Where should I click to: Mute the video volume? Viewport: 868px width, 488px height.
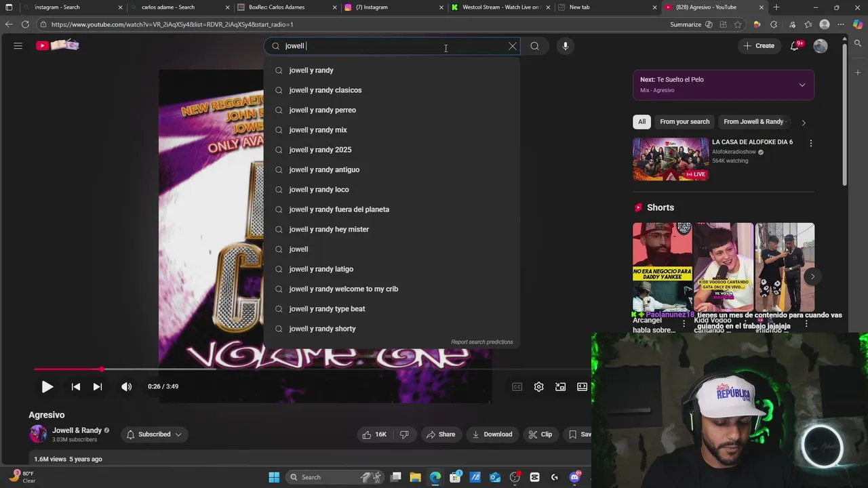pos(127,386)
